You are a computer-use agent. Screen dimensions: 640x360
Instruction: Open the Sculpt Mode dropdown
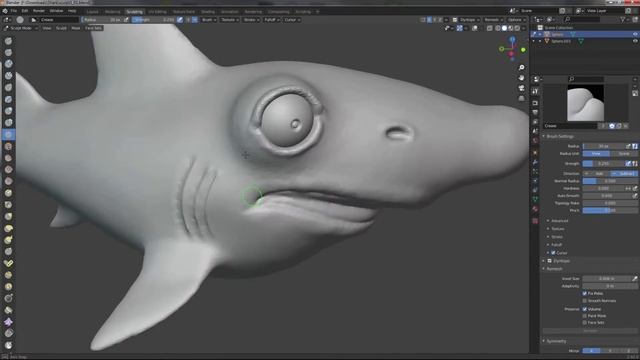[x=20, y=28]
